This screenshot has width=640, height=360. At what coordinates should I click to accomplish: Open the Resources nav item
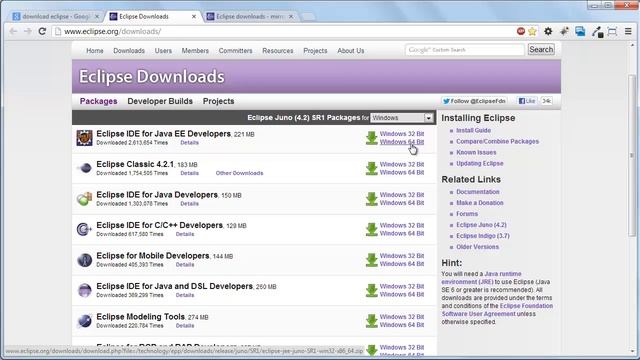278,51
